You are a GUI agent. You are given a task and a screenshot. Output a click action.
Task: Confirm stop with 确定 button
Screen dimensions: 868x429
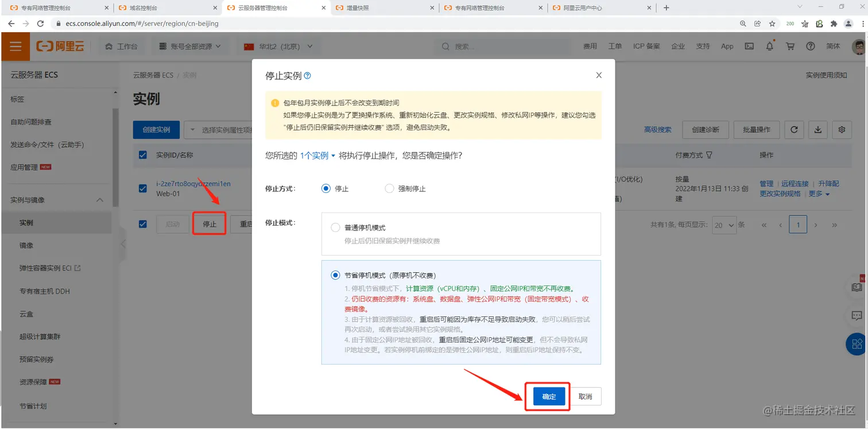click(549, 396)
